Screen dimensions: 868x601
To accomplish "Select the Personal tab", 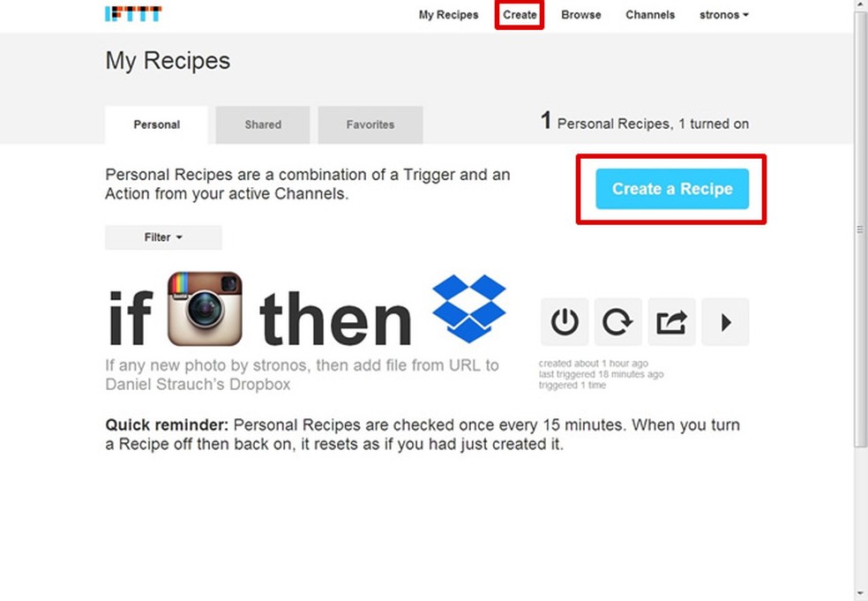I will 157,124.
